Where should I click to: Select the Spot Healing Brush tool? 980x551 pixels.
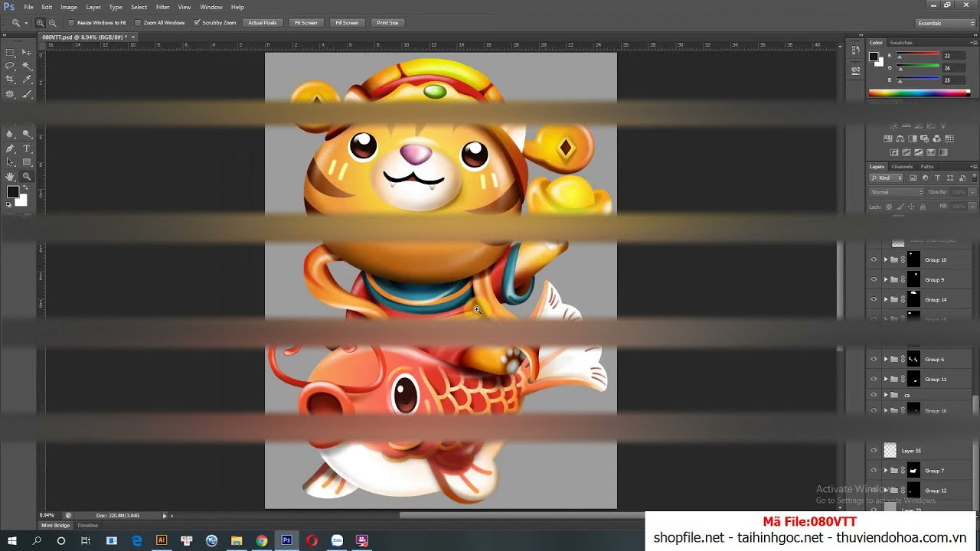click(x=10, y=93)
